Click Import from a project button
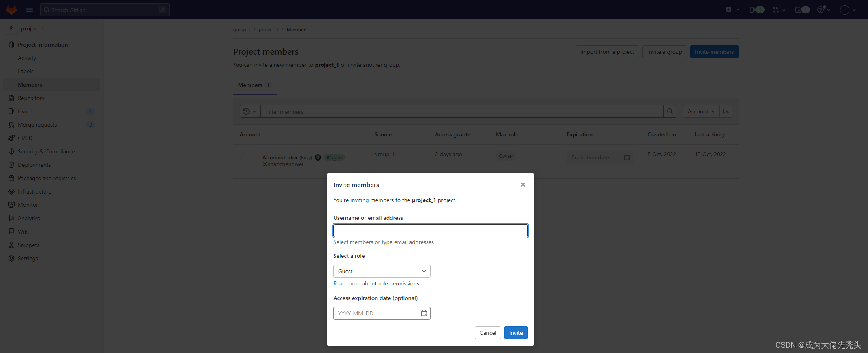This screenshot has height=353, width=868. (607, 52)
